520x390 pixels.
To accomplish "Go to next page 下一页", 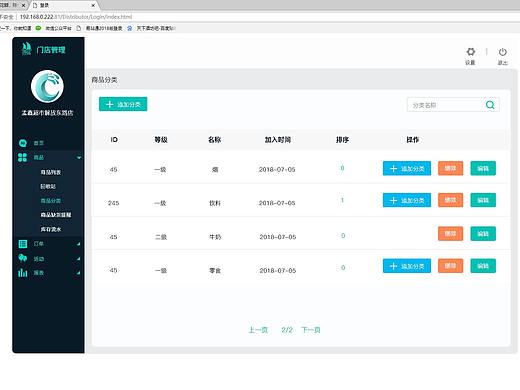I will 311,330.
